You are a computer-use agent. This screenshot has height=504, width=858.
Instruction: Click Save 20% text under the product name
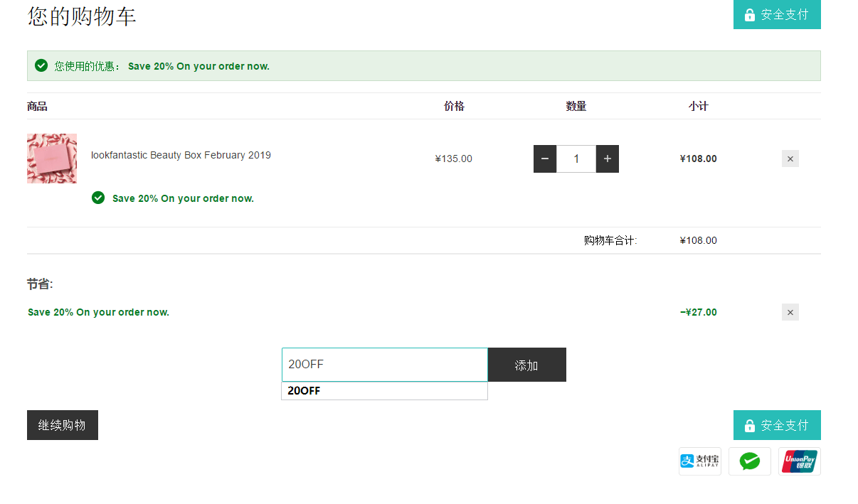183,198
